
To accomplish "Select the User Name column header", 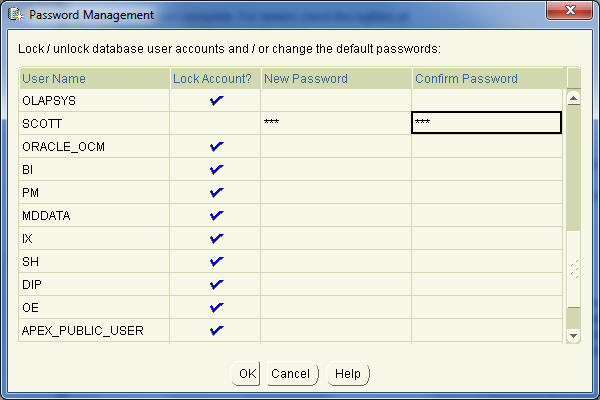I will coord(95,78).
